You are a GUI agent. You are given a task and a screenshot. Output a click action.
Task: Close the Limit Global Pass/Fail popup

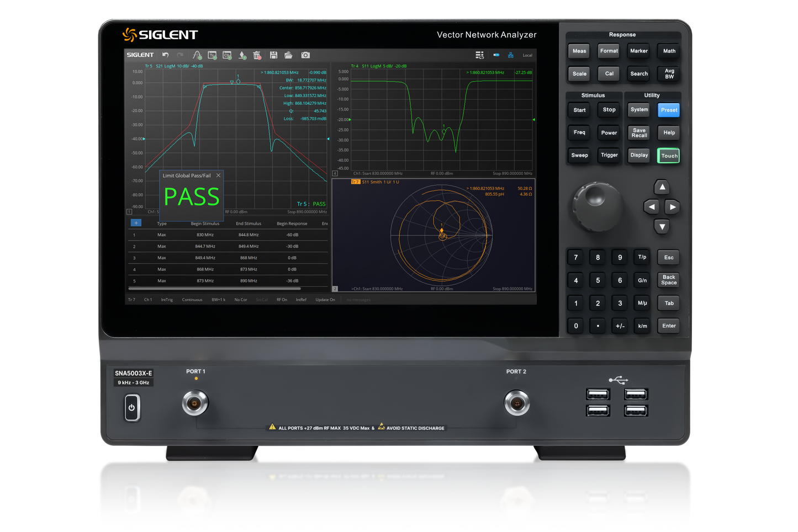218,175
